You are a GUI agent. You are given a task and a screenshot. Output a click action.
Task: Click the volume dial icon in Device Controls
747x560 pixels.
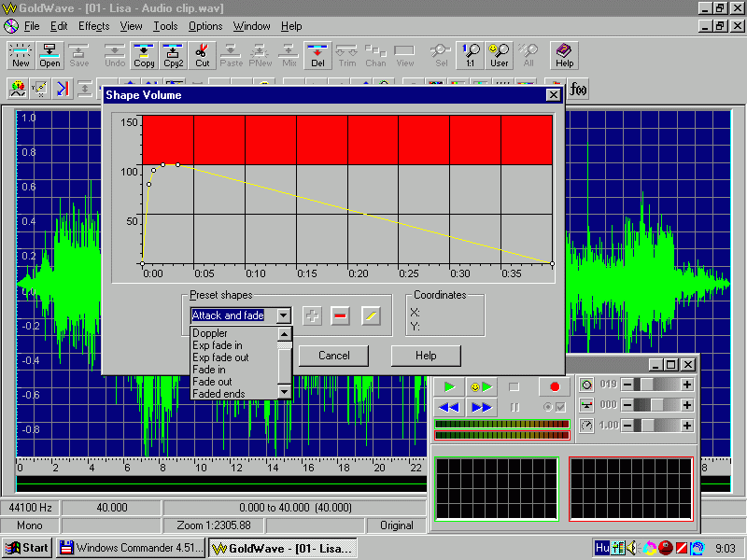click(x=587, y=385)
